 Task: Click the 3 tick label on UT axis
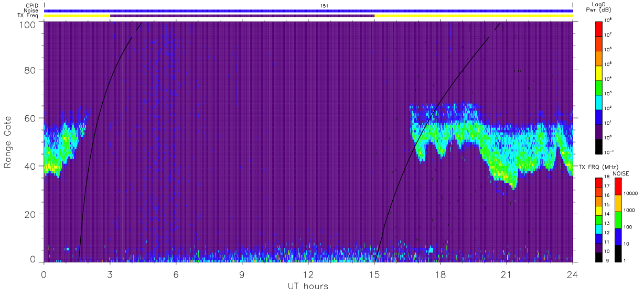[x=110, y=274]
